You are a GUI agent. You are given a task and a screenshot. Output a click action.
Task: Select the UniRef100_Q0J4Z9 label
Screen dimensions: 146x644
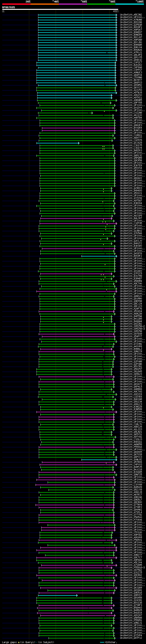click(x=131, y=143)
